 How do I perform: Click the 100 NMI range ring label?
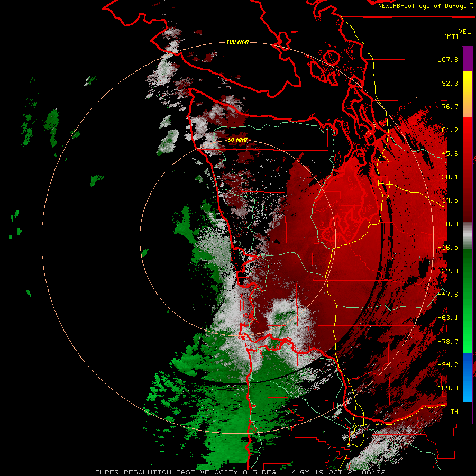[237, 42]
